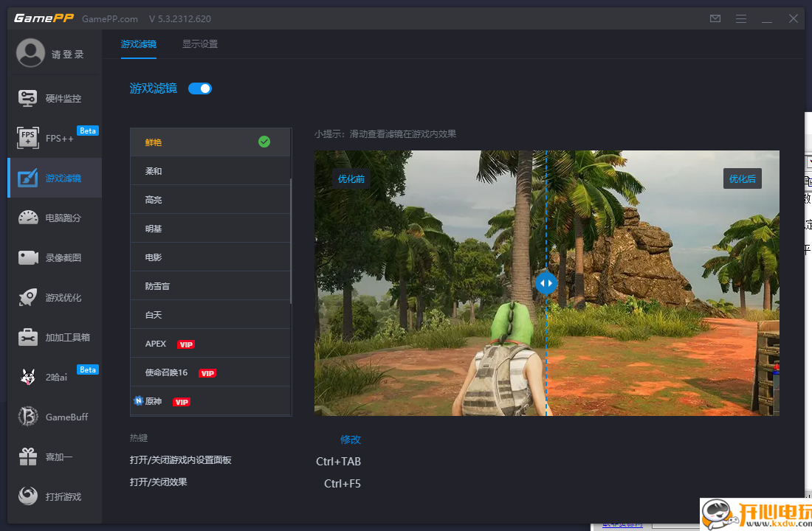Click the filter list scrollbar
This screenshot has height=531, width=812.
[291, 241]
